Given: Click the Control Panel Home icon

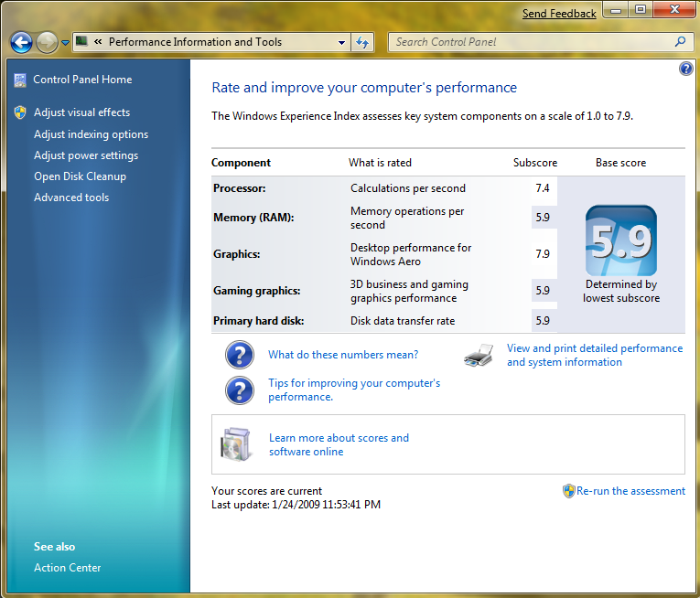Looking at the screenshot, I should click(x=20, y=80).
